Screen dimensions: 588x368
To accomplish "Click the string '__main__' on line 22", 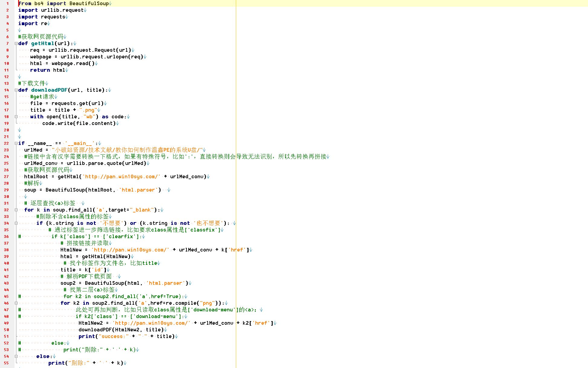I will [x=80, y=143].
